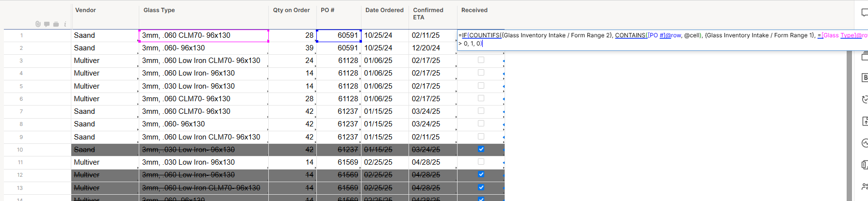Select Date Ordered '10/25/24' in row 1

(x=385, y=35)
